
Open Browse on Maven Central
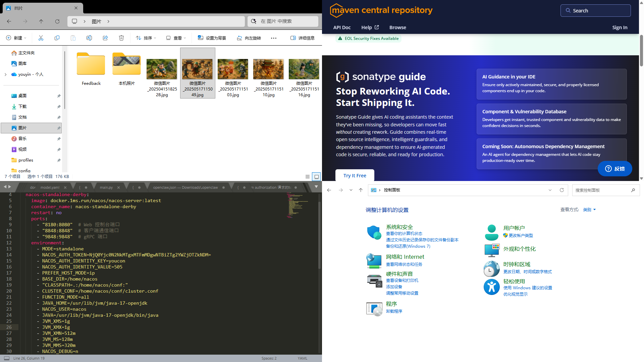397,27
